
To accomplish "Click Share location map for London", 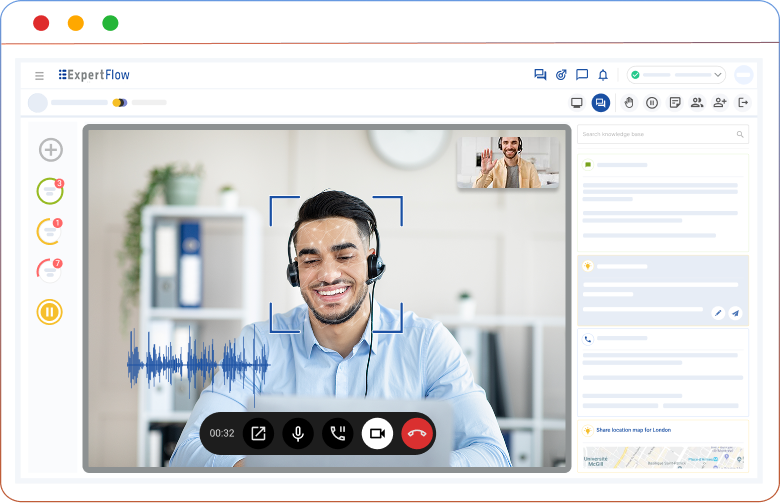I will click(634, 430).
